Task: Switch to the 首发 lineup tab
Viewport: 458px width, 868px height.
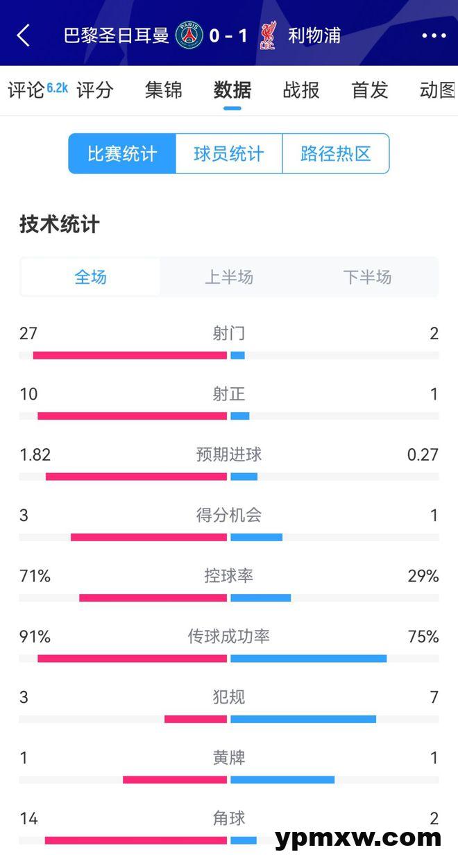Action: (x=370, y=90)
